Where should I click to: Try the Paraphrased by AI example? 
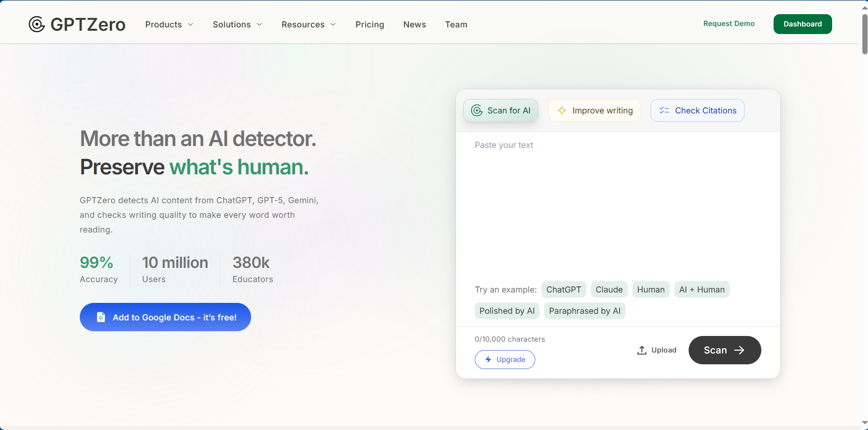[x=585, y=311]
